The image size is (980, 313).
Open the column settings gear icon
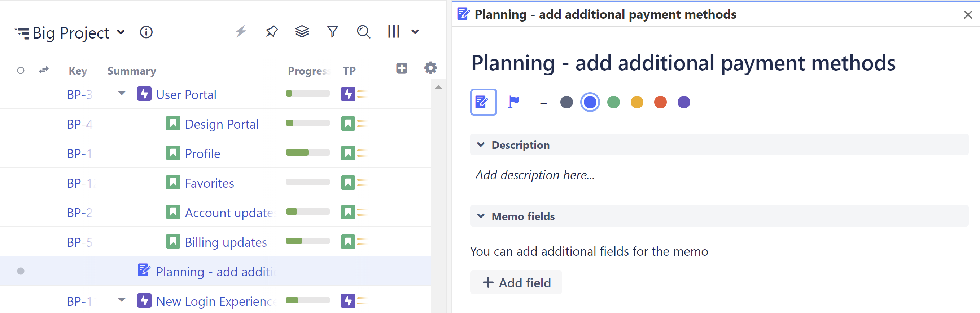(x=430, y=68)
